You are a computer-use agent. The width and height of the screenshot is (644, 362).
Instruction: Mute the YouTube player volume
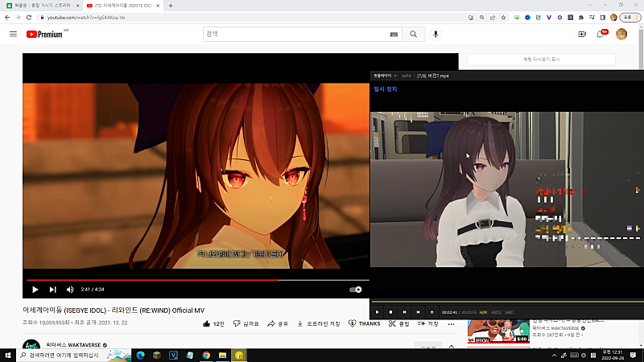(x=70, y=290)
